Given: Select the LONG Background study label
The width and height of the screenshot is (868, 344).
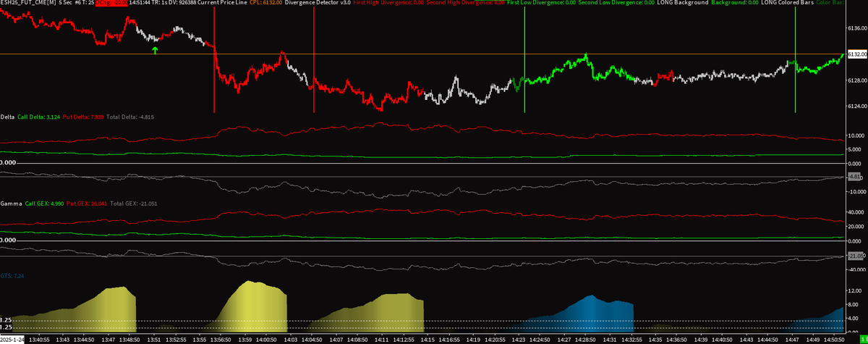Looking at the screenshot, I should tap(684, 4).
